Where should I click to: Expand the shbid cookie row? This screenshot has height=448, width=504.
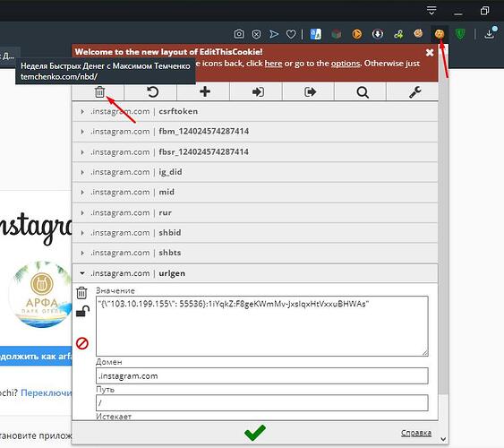[255, 233]
